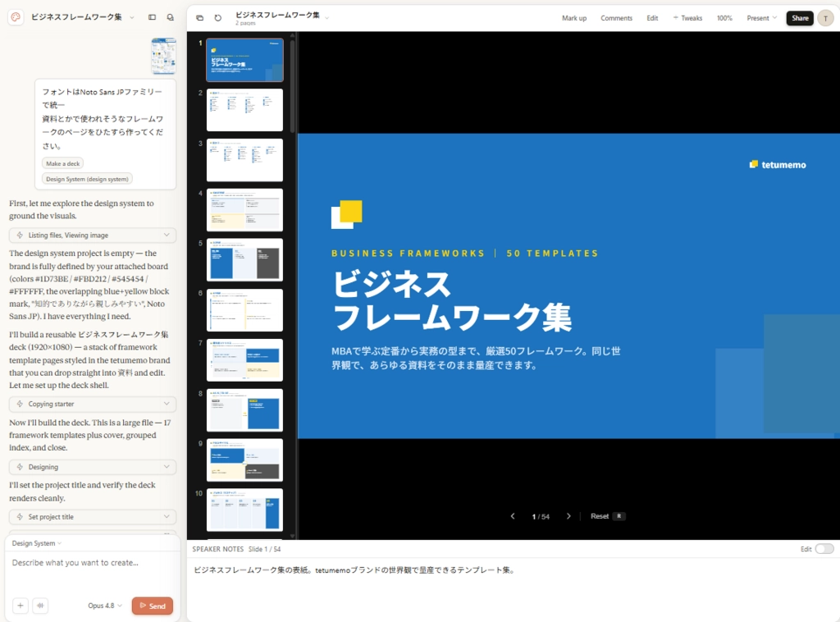Open the Comments panel
The height and width of the screenshot is (622, 840).
pos(616,18)
